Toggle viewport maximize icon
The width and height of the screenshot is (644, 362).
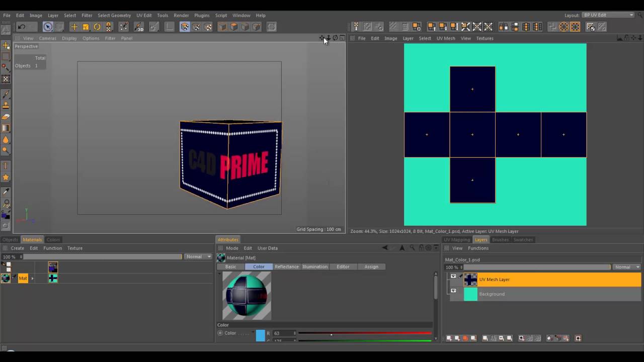click(342, 38)
